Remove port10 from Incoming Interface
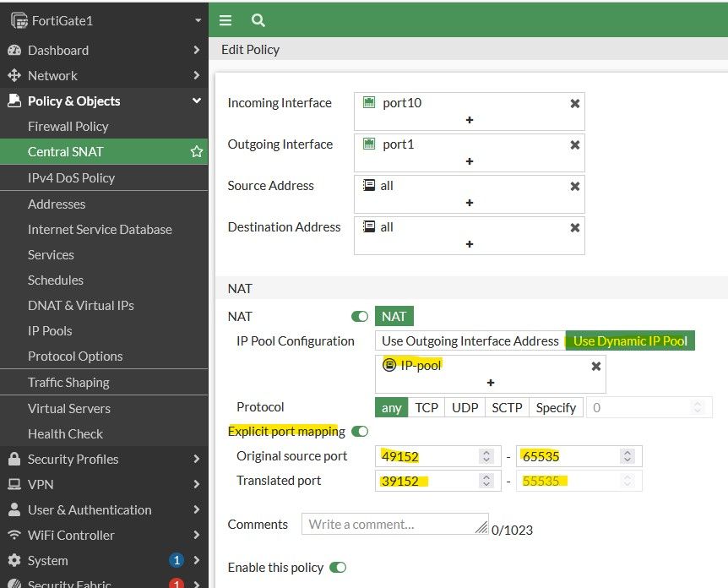The width and height of the screenshot is (728, 588). point(574,103)
